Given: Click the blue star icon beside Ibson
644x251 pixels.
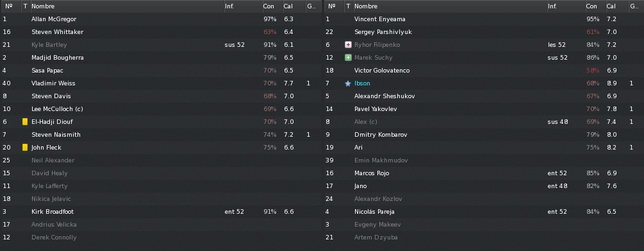Looking at the screenshot, I should pyautogui.click(x=348, y=83).
